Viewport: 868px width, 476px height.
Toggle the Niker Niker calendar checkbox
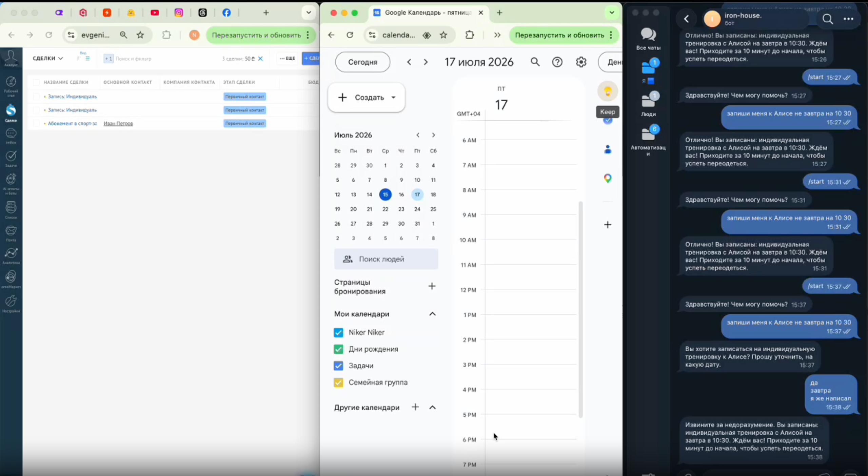coord(338,332)
